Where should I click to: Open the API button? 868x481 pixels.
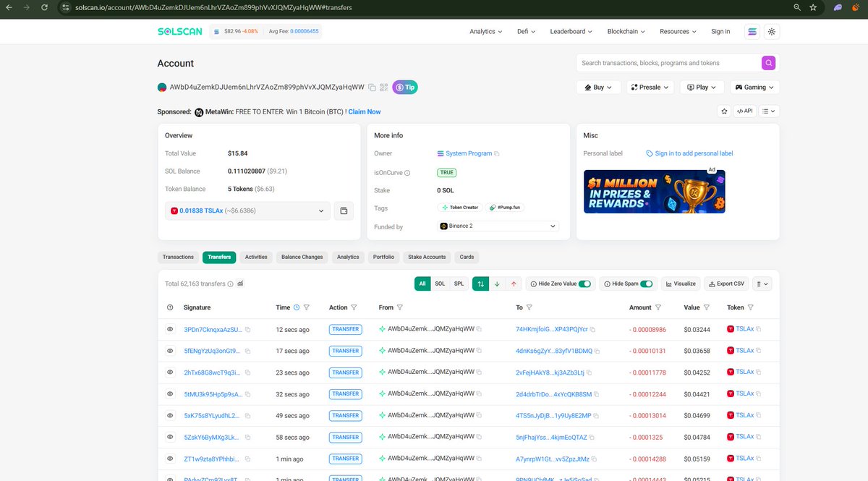[745, 111]
